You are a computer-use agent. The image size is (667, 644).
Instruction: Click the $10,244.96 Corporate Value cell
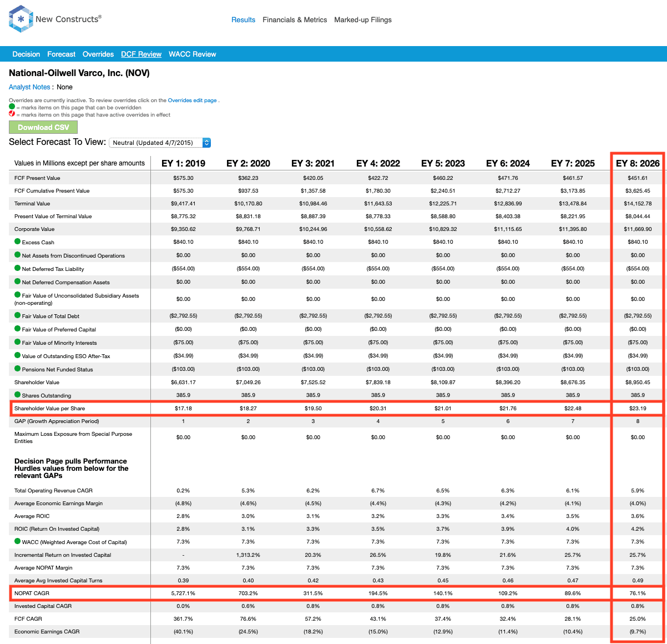pos(313,229)
